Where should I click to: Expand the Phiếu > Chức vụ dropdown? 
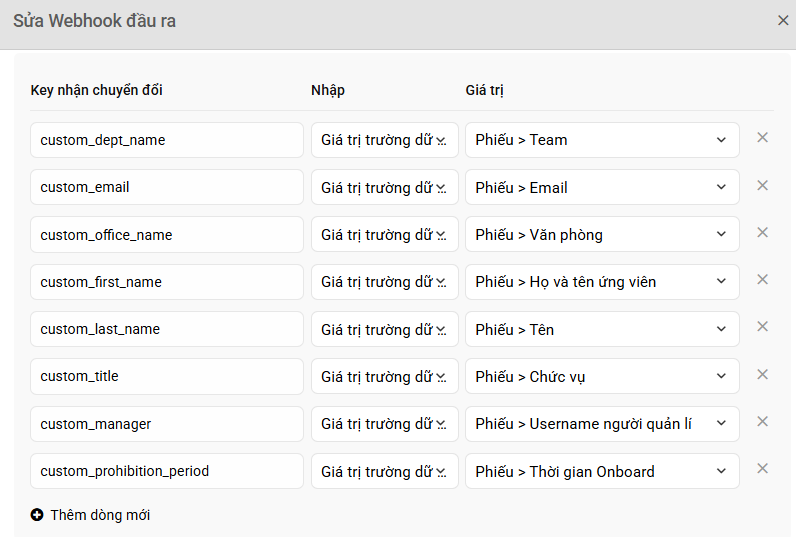602,376
